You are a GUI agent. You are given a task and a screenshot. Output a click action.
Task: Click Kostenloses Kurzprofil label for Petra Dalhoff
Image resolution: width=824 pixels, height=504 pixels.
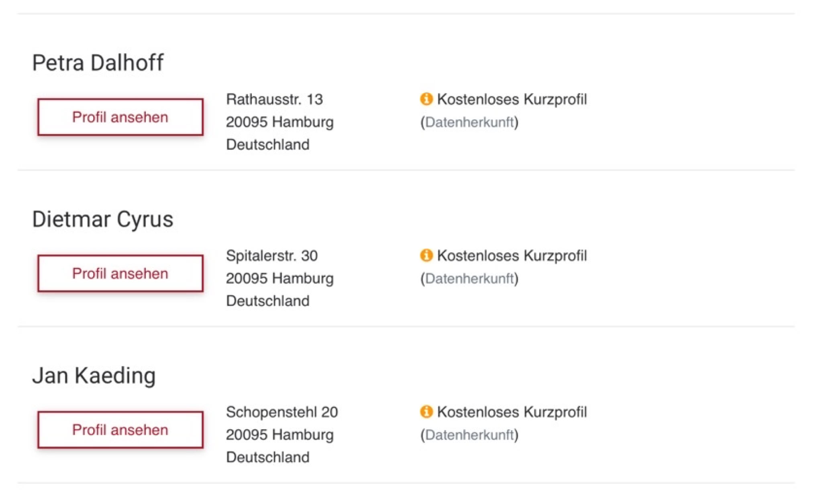pyautogui.click(x=512, y=100)
